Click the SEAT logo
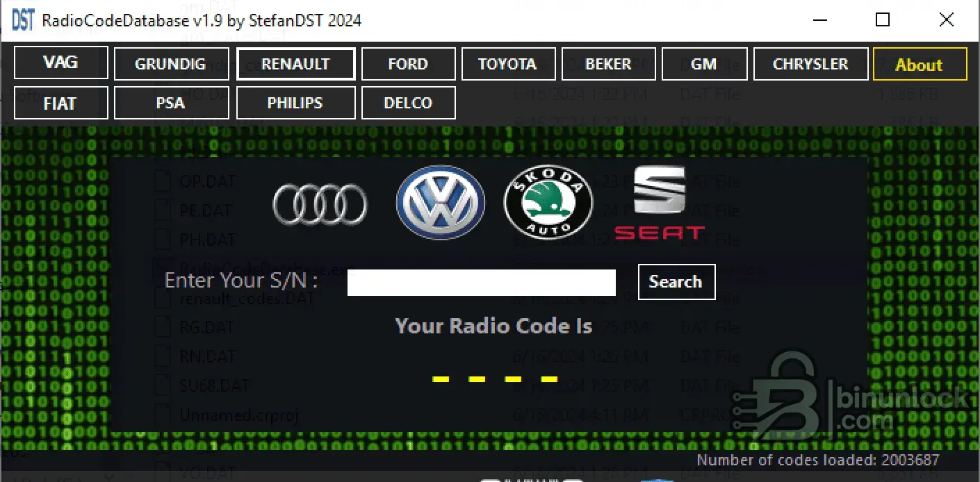Screen dimensions: 980x482 (659, 202)
